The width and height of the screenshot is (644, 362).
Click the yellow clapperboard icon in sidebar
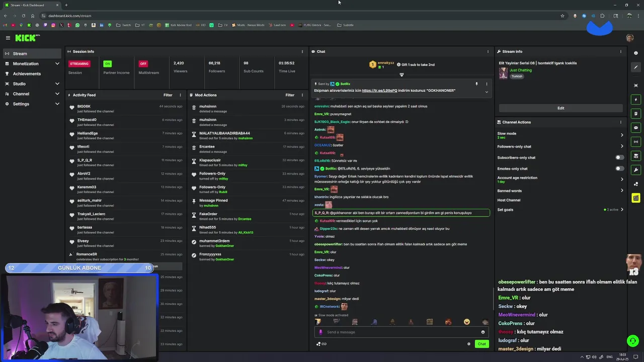[636, 198]
